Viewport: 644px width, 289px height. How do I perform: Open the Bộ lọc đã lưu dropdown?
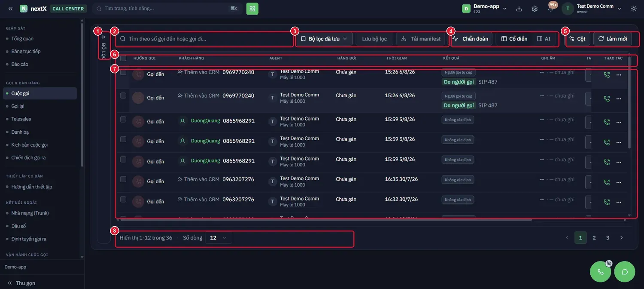(324, 39)
